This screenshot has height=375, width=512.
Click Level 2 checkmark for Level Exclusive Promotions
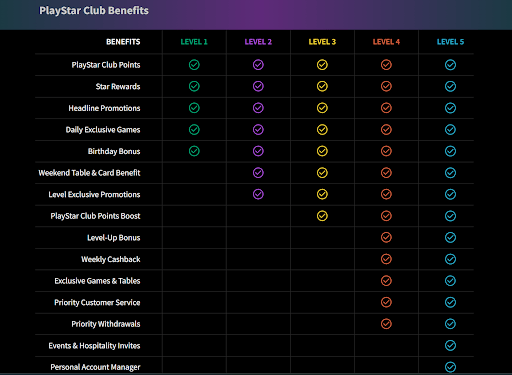tap(258, 194)
